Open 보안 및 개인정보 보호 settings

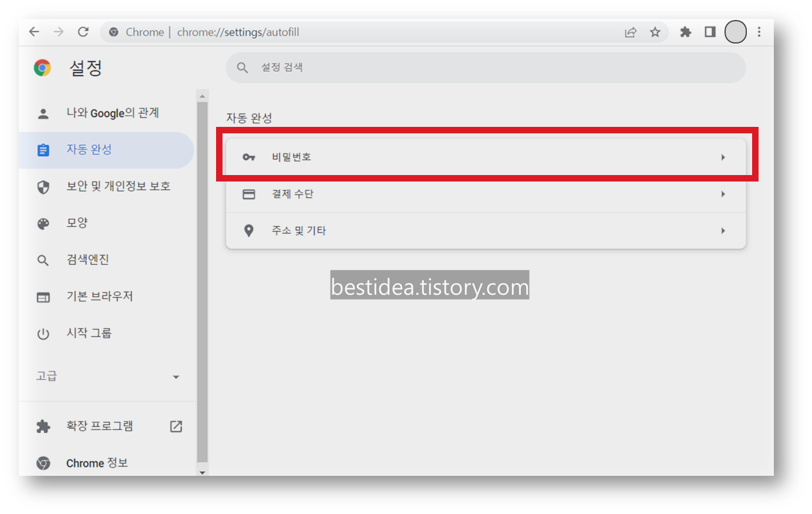(x=106, y=187)
